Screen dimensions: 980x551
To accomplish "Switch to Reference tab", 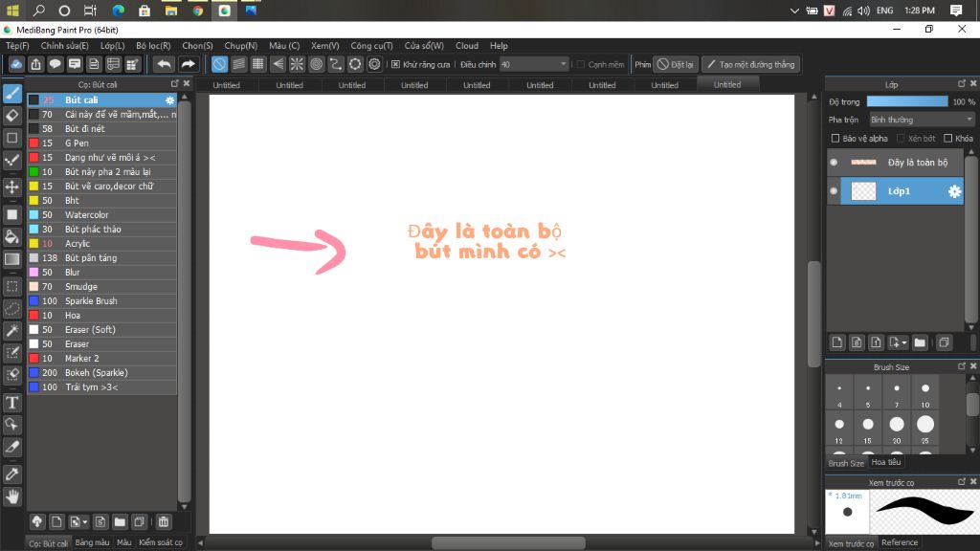I will 900,542.
